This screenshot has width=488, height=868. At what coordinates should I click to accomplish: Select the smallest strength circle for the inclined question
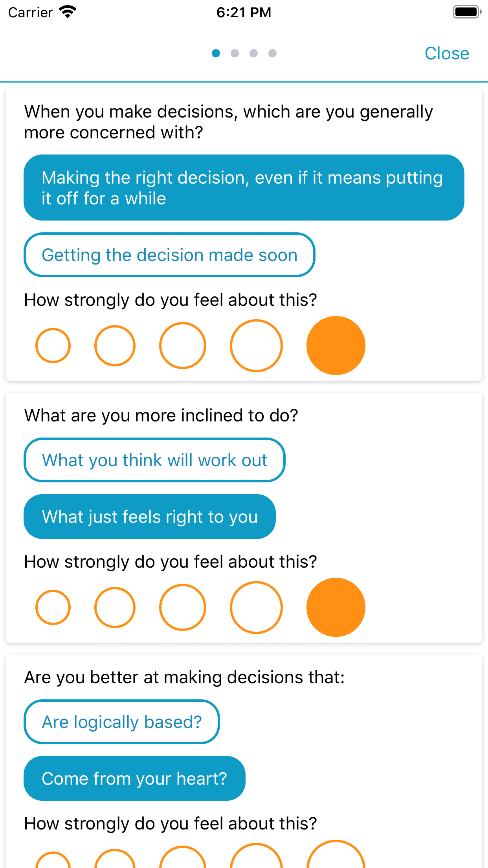click(x=53, y=607)
